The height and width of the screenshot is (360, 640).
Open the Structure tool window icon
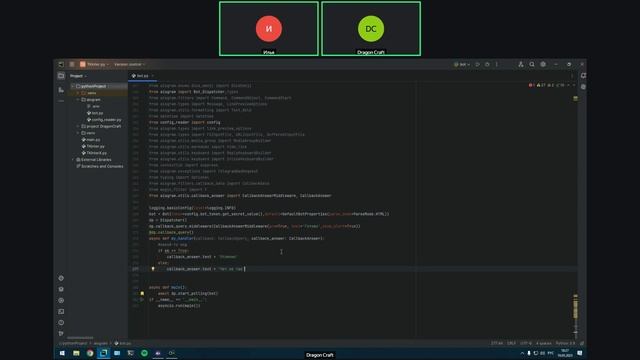(x=61, y=89)
